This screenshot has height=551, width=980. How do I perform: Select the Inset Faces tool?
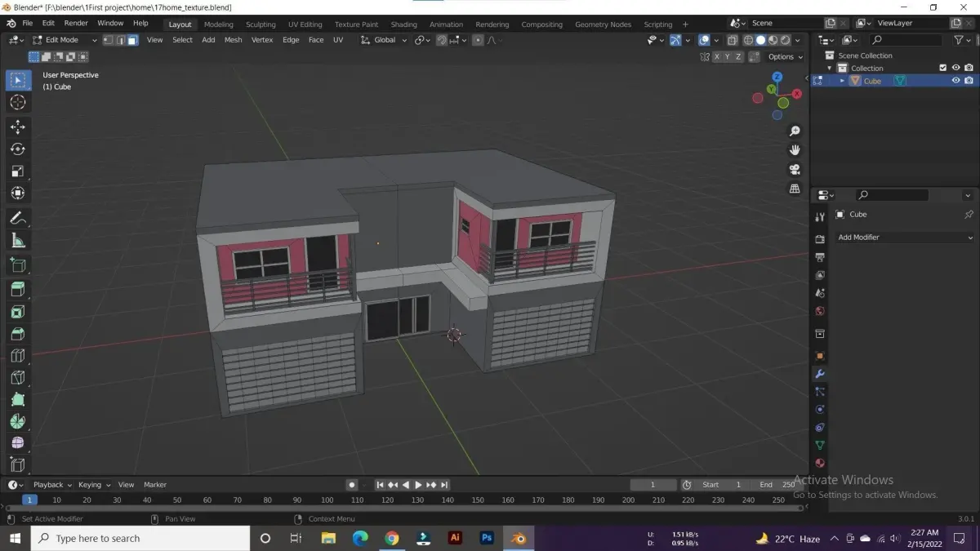[x=18, y=312]
